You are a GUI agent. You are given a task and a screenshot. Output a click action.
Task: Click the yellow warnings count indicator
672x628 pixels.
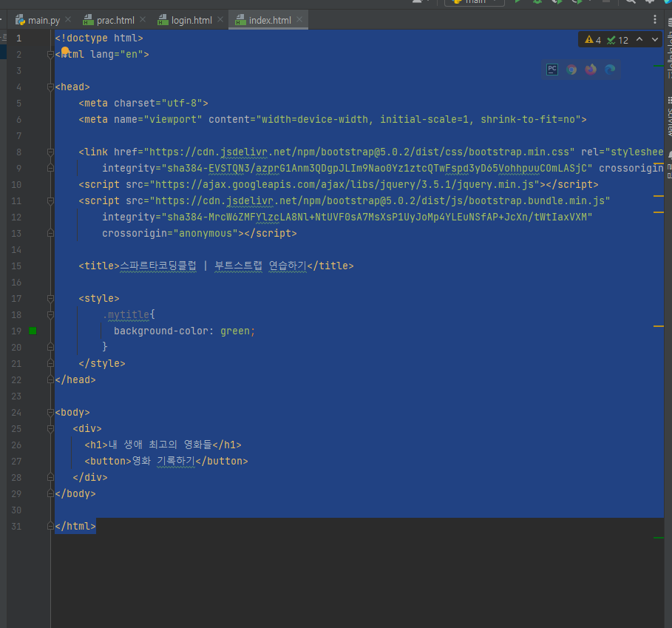click(x=593, y=40)
